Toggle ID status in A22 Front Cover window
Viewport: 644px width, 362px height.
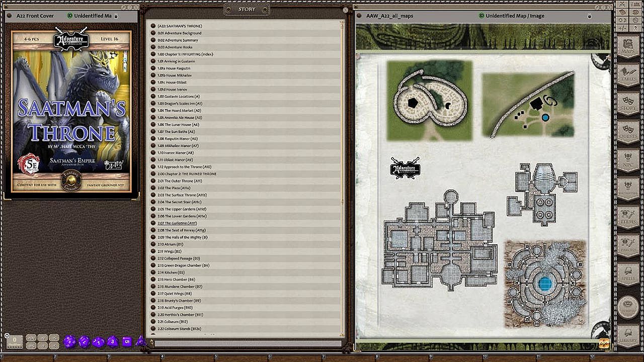[x=69, y=16]
